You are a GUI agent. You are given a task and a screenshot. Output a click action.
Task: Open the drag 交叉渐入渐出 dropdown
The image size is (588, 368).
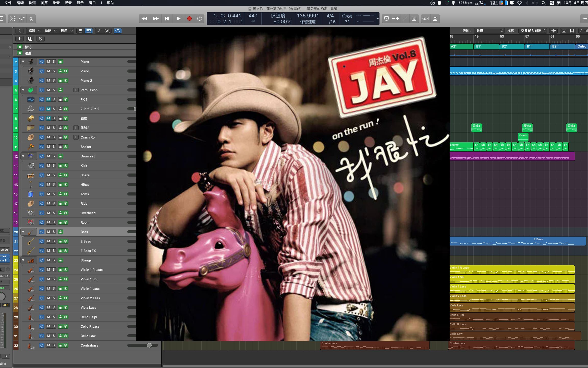[x=533, y=31]
